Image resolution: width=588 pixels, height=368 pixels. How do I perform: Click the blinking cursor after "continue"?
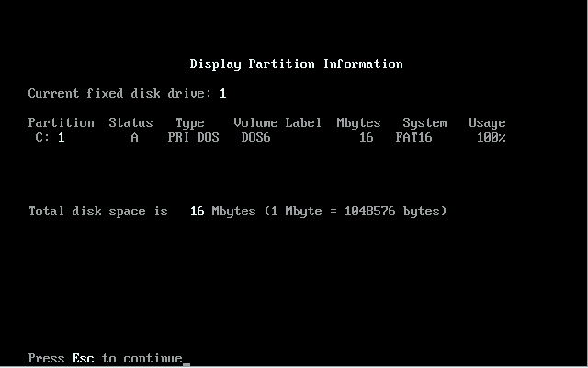187,361
